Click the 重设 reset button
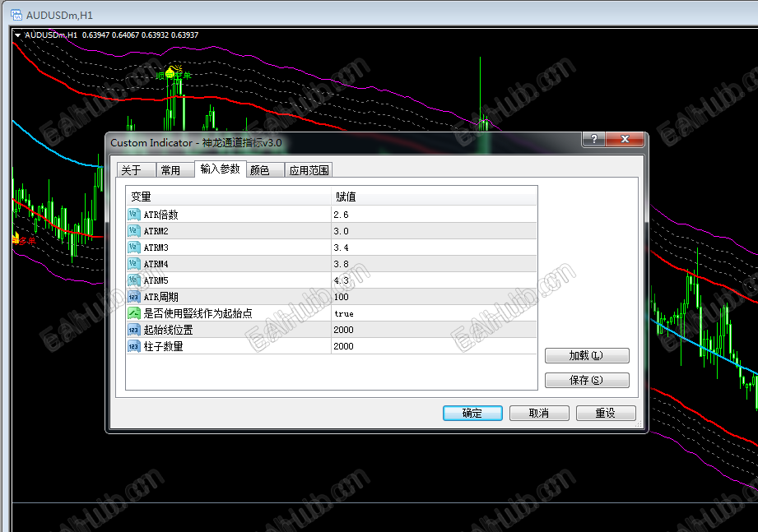758x532 pixels. pyautogui.click(x=606, y=413)
